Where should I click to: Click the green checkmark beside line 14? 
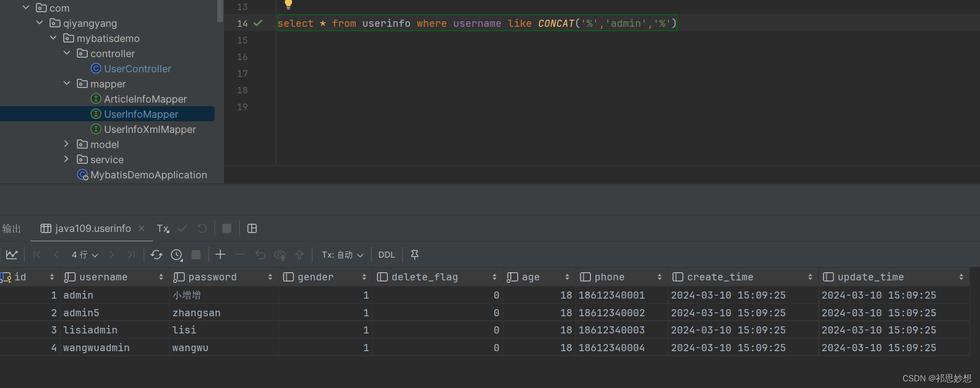pyautogui.click(x=258, y=23)
